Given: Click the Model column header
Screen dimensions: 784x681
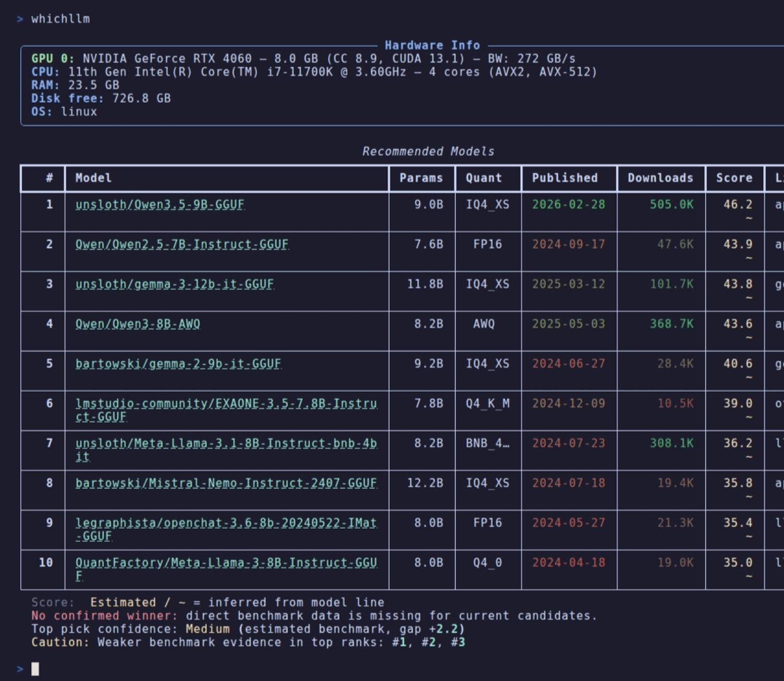Looking at the screenshot, I should tap(93, 178).
